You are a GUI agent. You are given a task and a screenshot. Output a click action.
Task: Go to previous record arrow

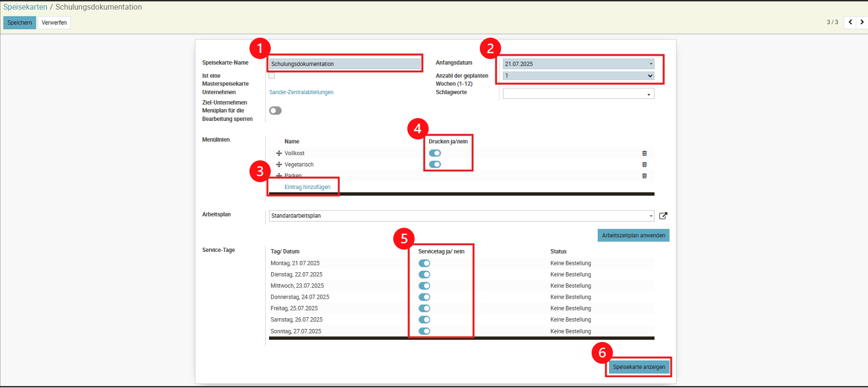tap(850, 22)
